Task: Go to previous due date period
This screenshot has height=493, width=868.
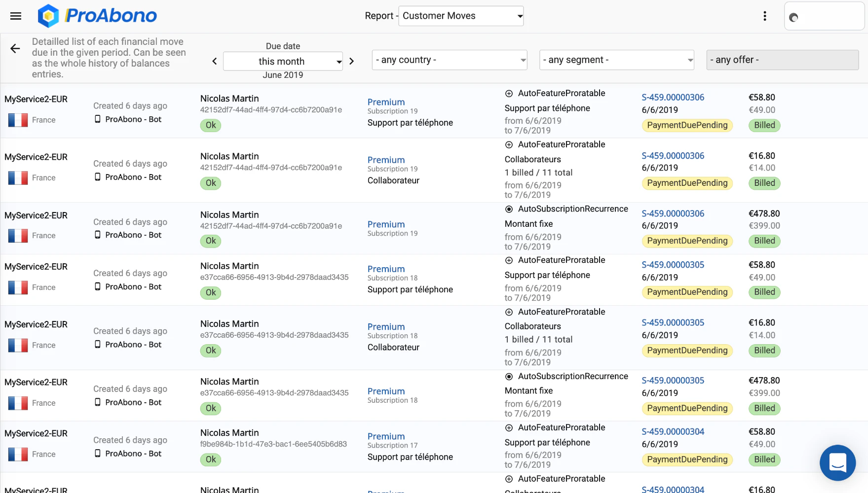Action: pyautogui.click(x=215, y=61)
